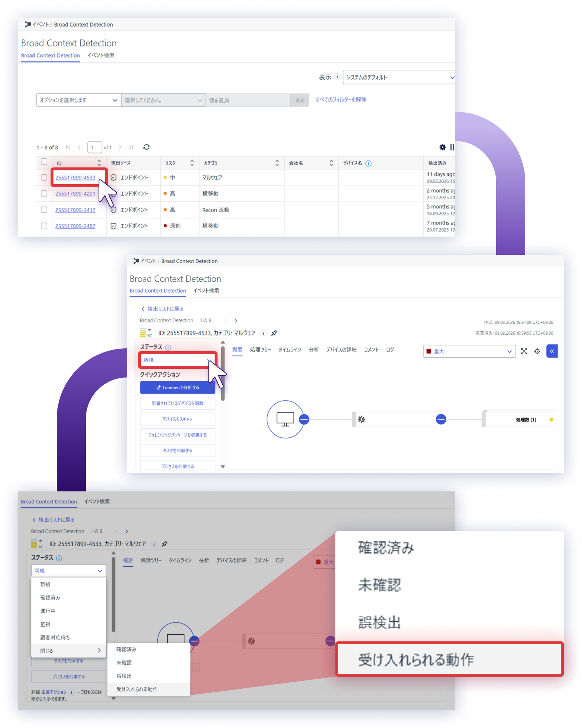Open the table settings gear icon
The width and height of the screenshot is (582, 728).
(442, 147)
